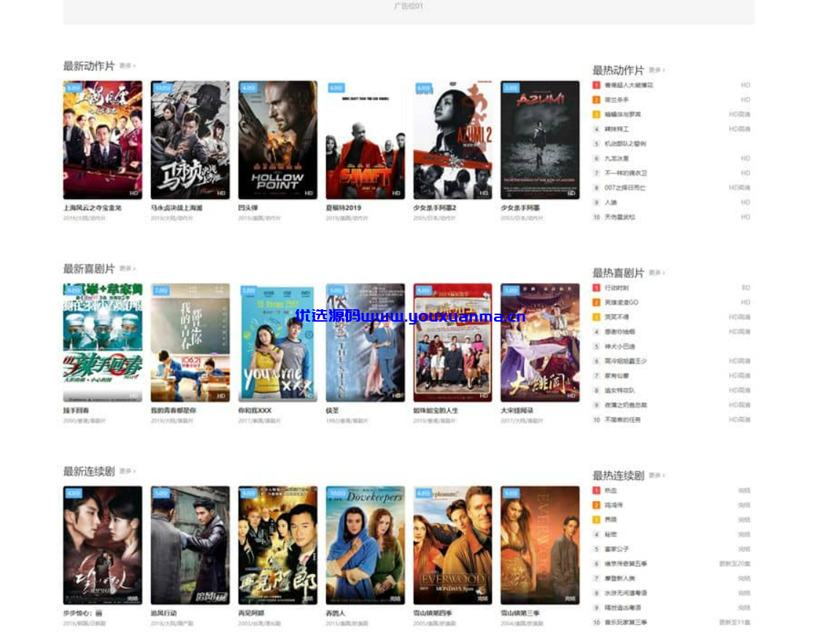
Task: Open the 你和我XXX title link
Action: [x=255, y=411]
